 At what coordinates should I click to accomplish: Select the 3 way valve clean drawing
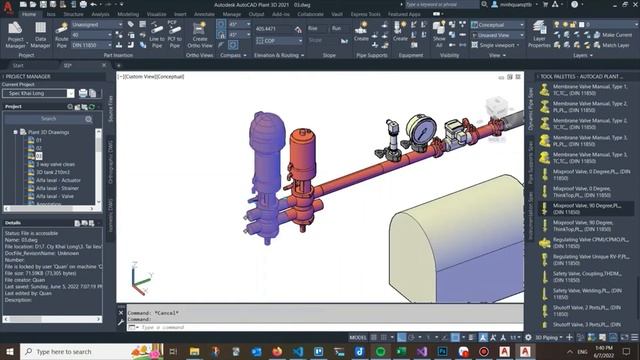point(55,164)
